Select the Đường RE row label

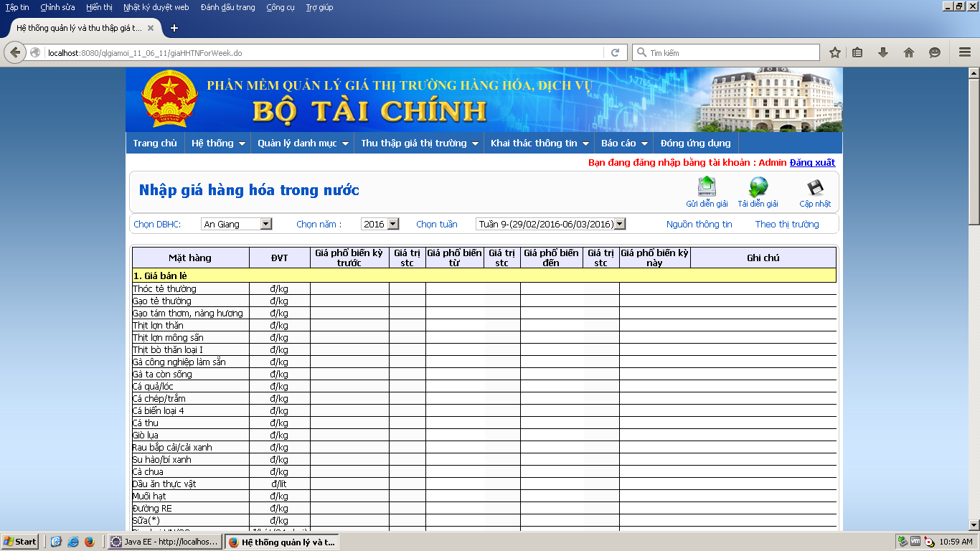[x=152, y=508]
